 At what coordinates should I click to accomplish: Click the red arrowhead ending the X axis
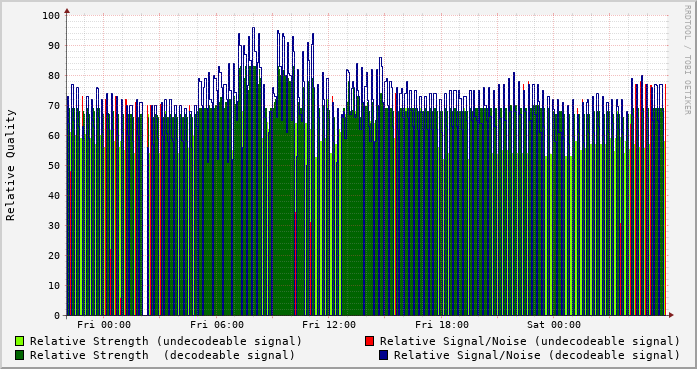(x=671, y=315)
